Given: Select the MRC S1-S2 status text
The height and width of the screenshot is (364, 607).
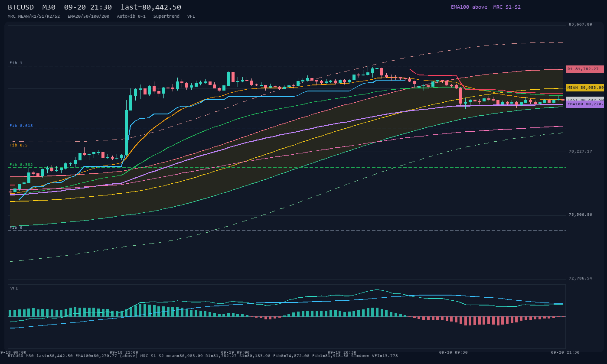Looking at the screenshot, I should tap(507, 7).
